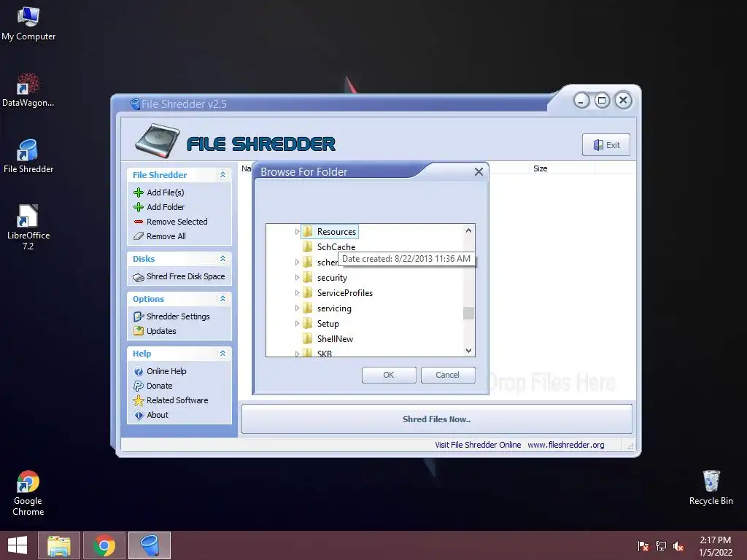Image resolution: width=747 pixels, height=560 pixels.
Task: Select Google Chrome desktop shortcut
Action: (x=28, y=494)
